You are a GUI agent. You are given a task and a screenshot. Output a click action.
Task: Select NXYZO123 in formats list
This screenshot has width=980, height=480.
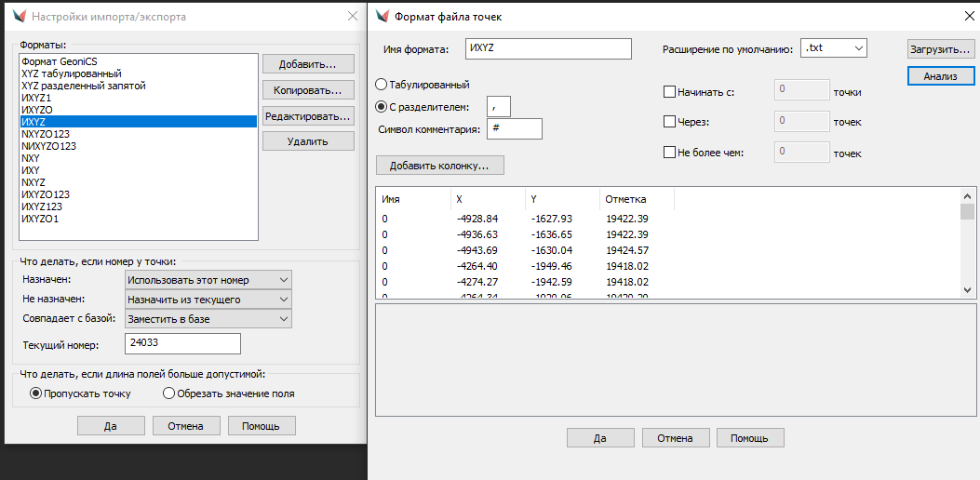138,134
